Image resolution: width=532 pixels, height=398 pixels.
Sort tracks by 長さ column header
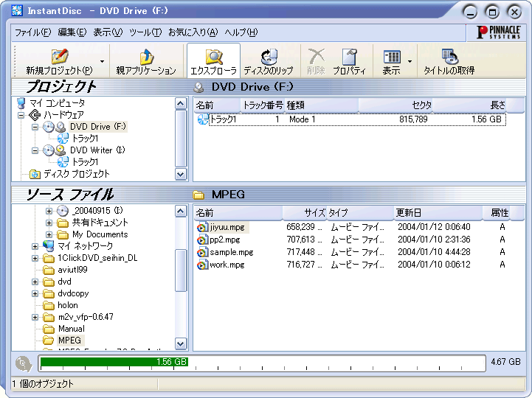pyautogui.click(x=469, y=105)
